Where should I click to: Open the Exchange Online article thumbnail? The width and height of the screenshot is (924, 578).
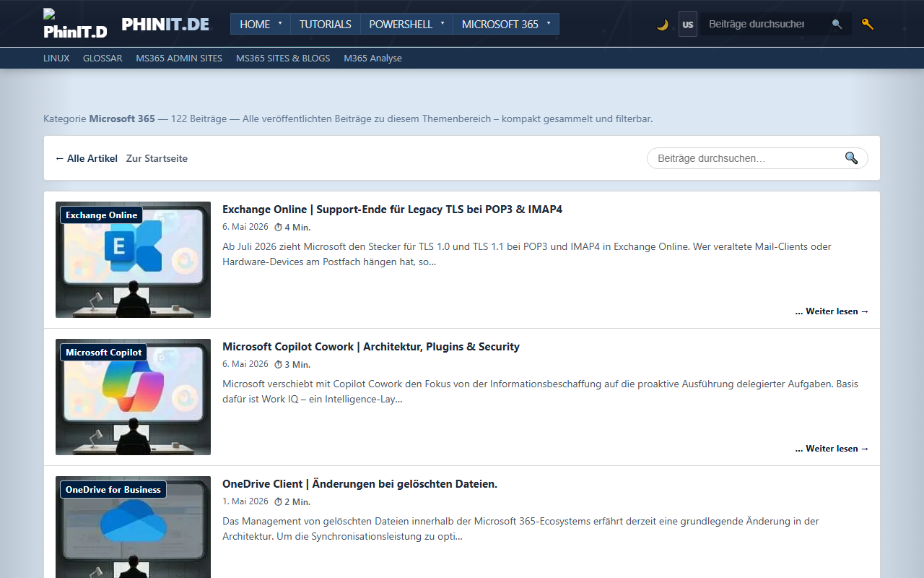133,259
